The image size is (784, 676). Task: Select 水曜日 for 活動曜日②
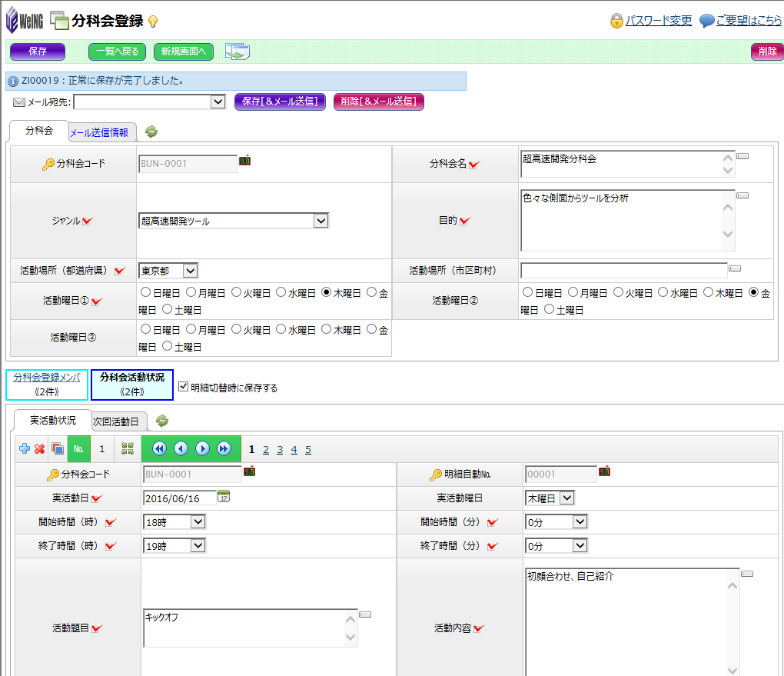click(663, 292)
